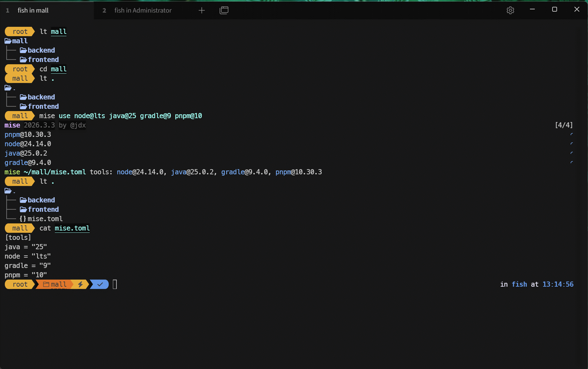The image size is (588, 369).
Task: Click the curly braces icon beside mise.toml
Action: click(23, 219)
